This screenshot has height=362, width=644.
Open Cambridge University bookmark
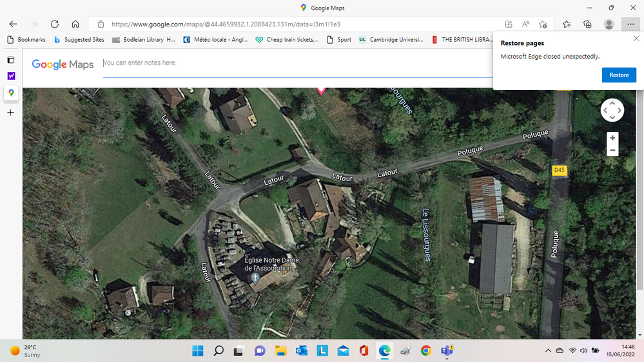click(391, 39)
